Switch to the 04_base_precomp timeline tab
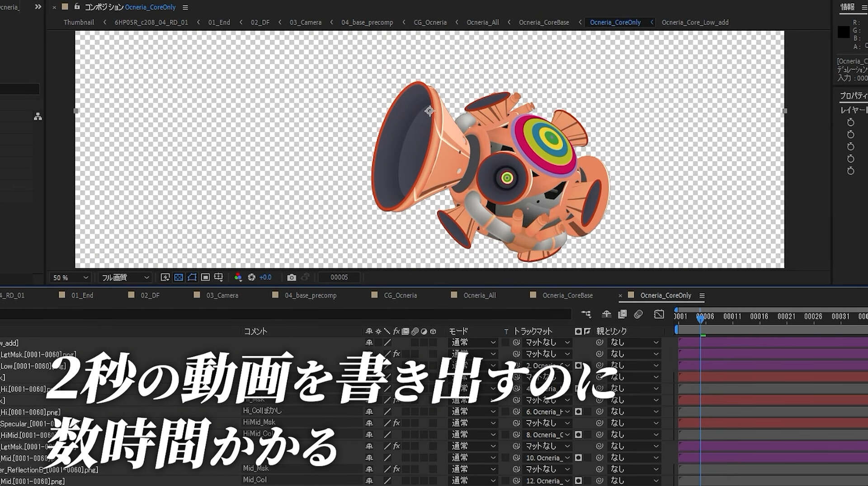Screen dimensions: 868x486 (311, 295)
